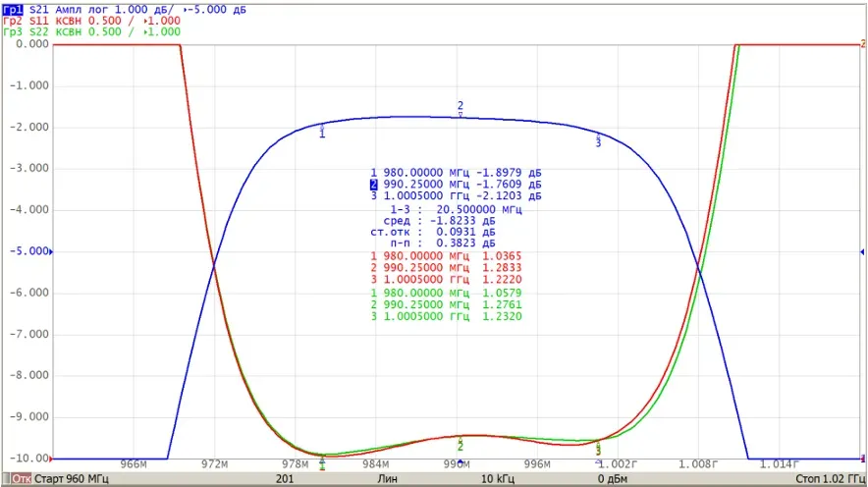Click the 201 points field in status bar
Image resolution: width=868 pixels, height=487 pixels.
point(284,479)
